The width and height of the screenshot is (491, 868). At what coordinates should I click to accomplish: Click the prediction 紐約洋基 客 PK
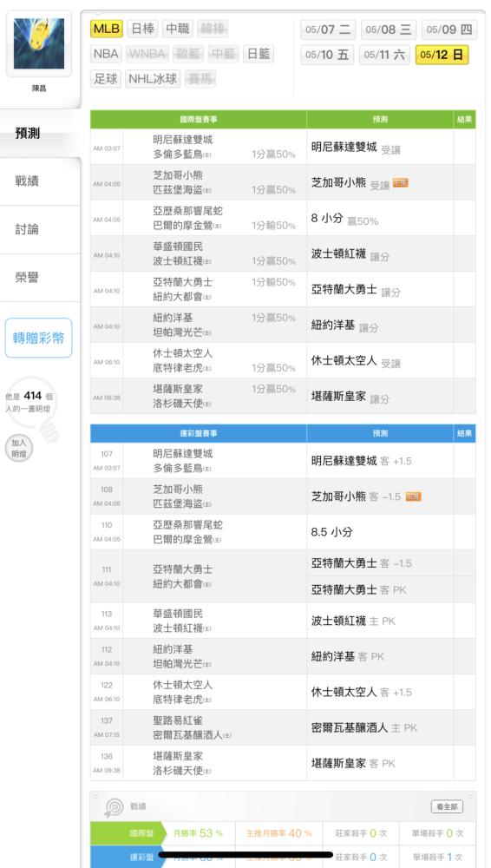click(x=347, y=656)
